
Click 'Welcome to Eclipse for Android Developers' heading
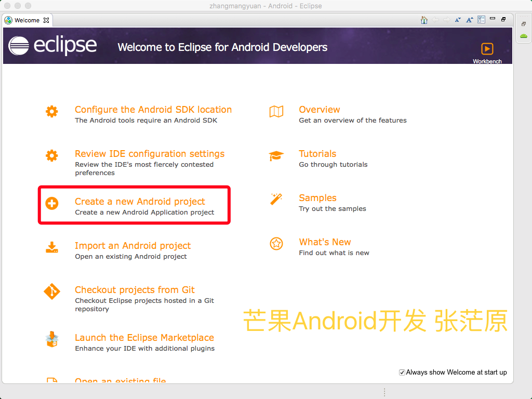(x=222, y=47)
